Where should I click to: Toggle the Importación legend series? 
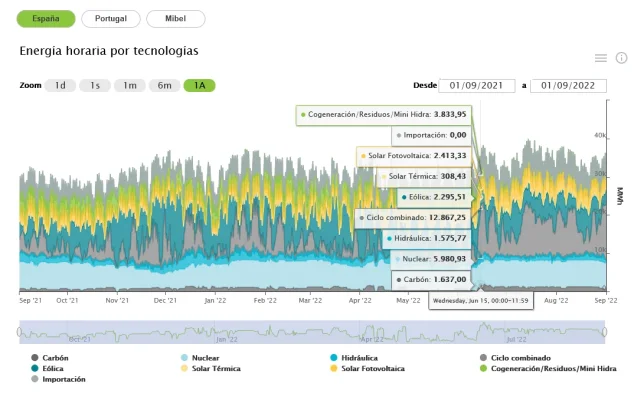[59, 379]
